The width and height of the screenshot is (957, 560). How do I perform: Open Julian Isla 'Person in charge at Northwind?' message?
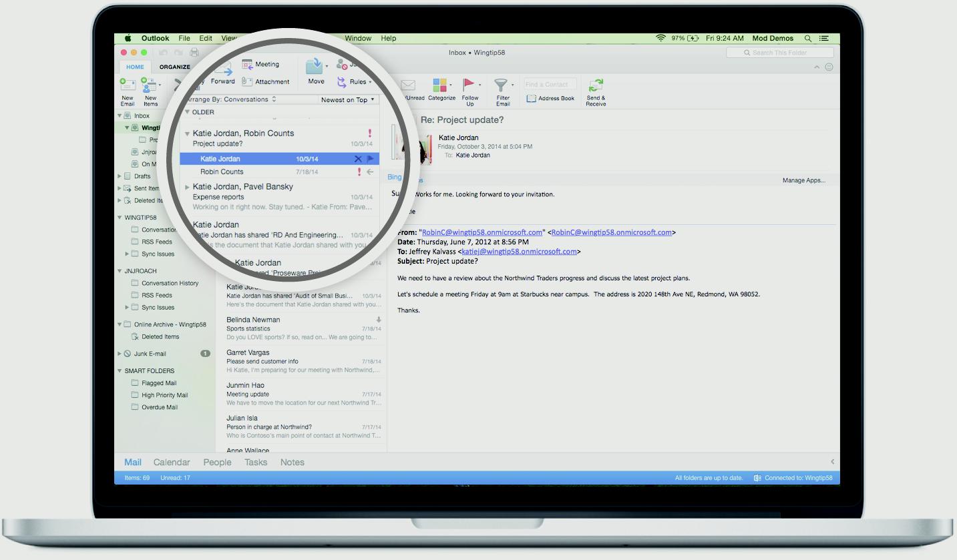(x=303, y=427)
